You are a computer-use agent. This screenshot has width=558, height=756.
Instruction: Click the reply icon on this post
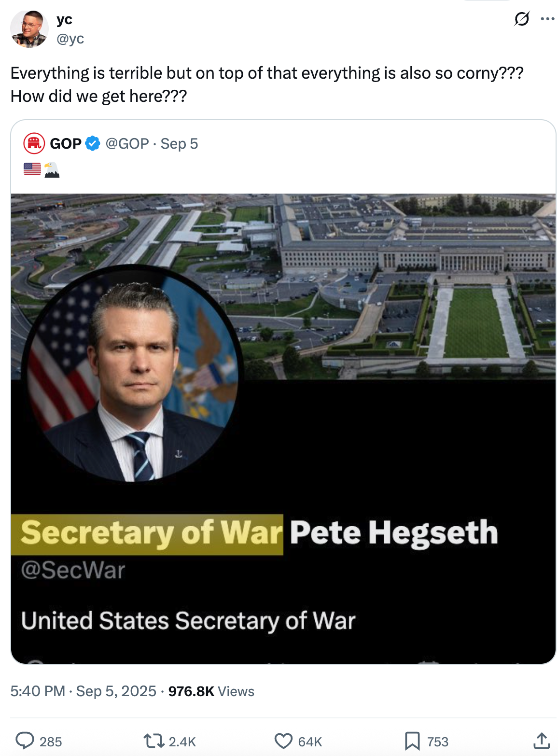coord(28,740)
